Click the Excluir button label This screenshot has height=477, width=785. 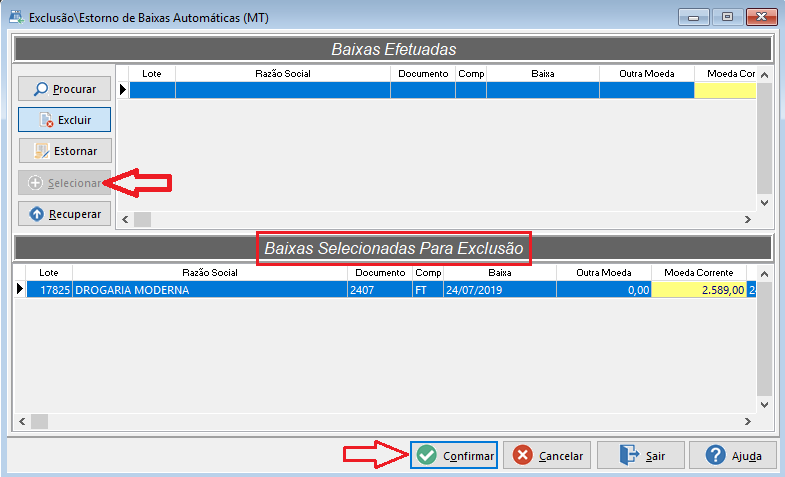tap(75, 120)
